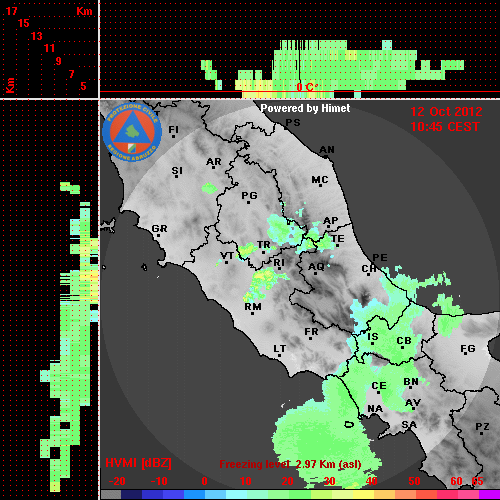Click the RI city label
The width and height of the screenshot is (500, 500).
pyautogui.click(x=279, y=263)
